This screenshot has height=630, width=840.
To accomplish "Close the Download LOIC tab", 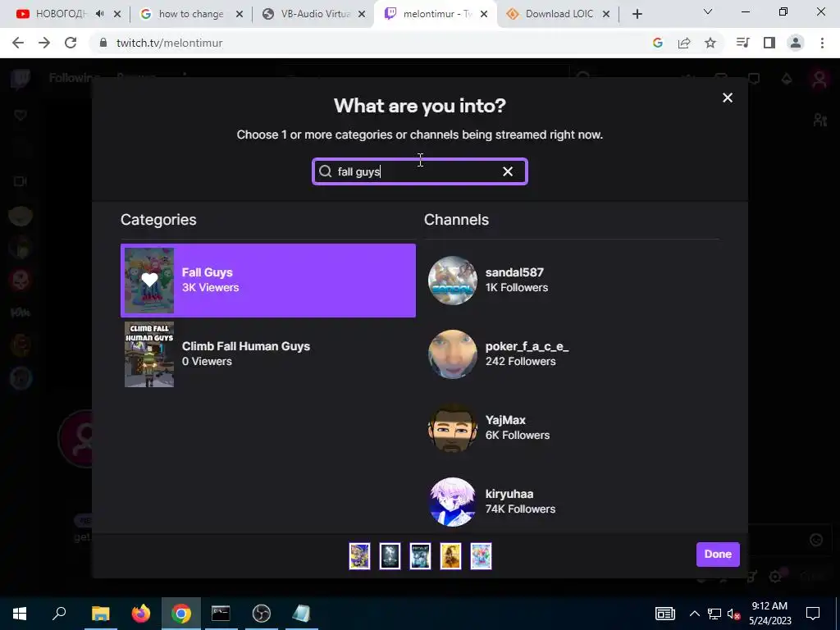I will click(x=606, y=14).
